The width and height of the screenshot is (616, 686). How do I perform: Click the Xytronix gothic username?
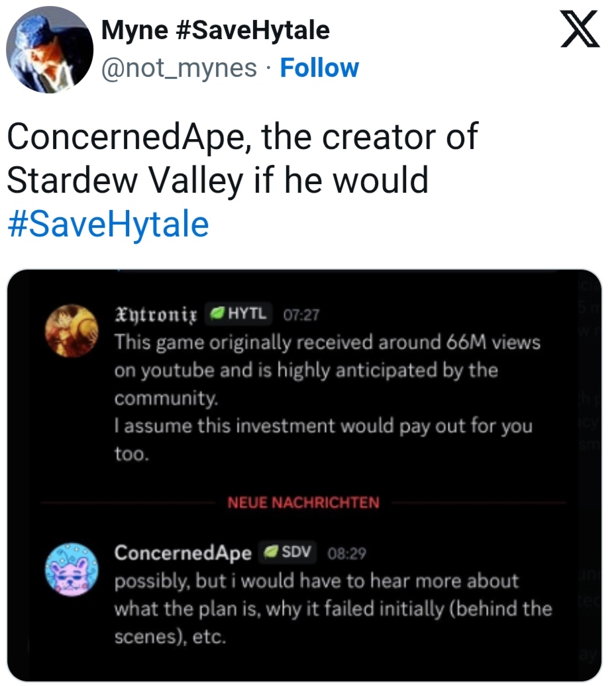[x=156, y=315]
